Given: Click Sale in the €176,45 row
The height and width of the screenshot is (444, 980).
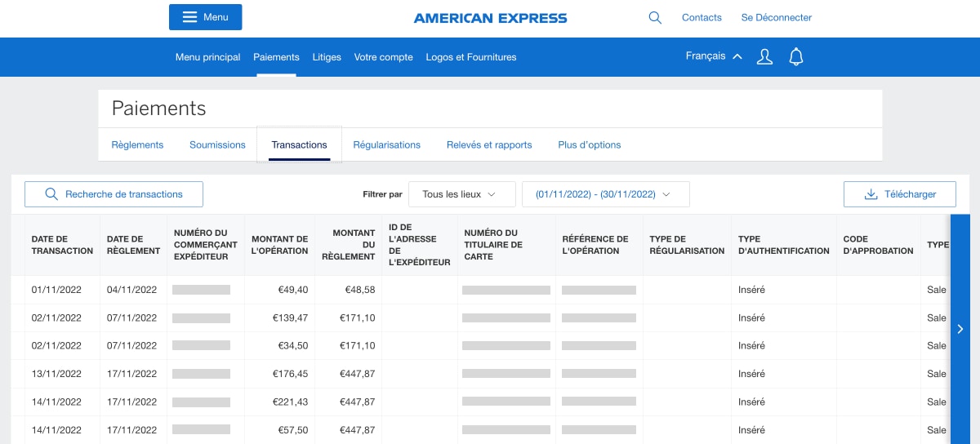Looking at the screenshot, I should 937,374.
